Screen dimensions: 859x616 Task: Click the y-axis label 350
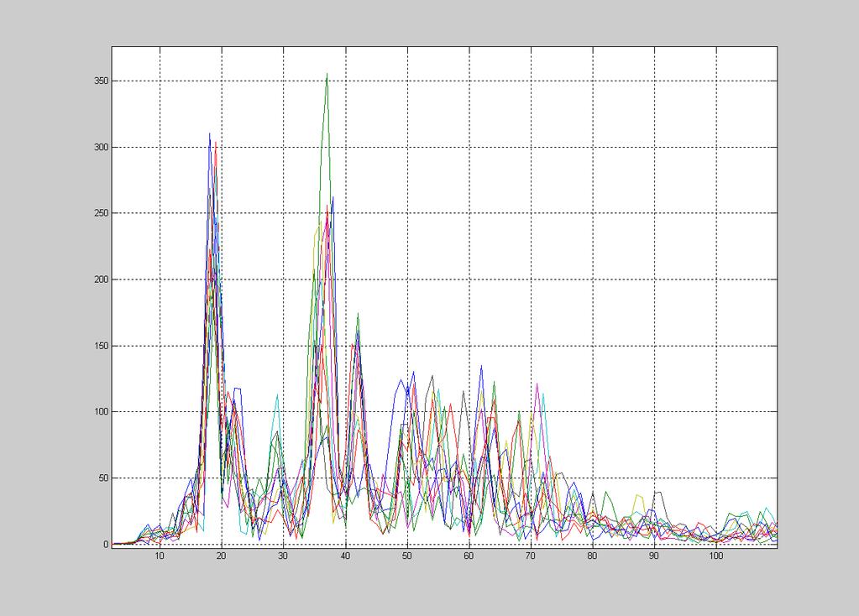click(101, 81)
